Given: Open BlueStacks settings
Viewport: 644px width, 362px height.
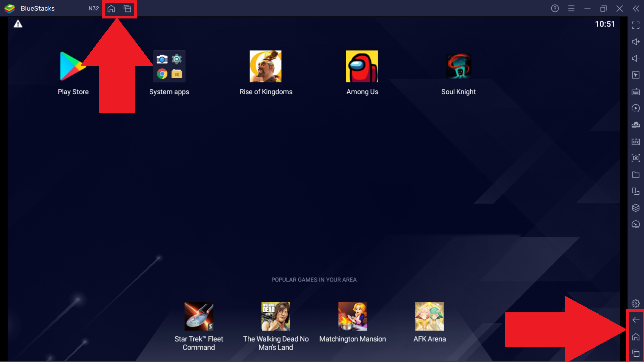Looking at the screenshot, I should (636, 303).
